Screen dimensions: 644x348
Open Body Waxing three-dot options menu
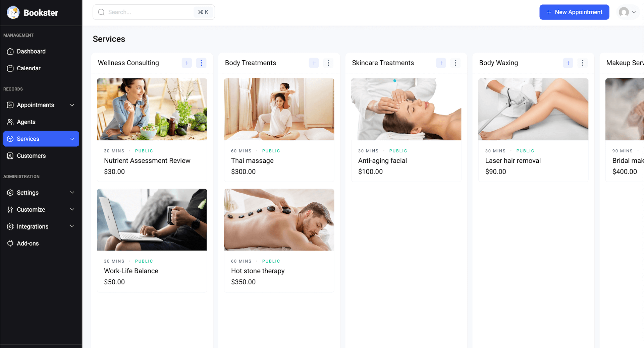pyautogui.click(x=583, y=63)
